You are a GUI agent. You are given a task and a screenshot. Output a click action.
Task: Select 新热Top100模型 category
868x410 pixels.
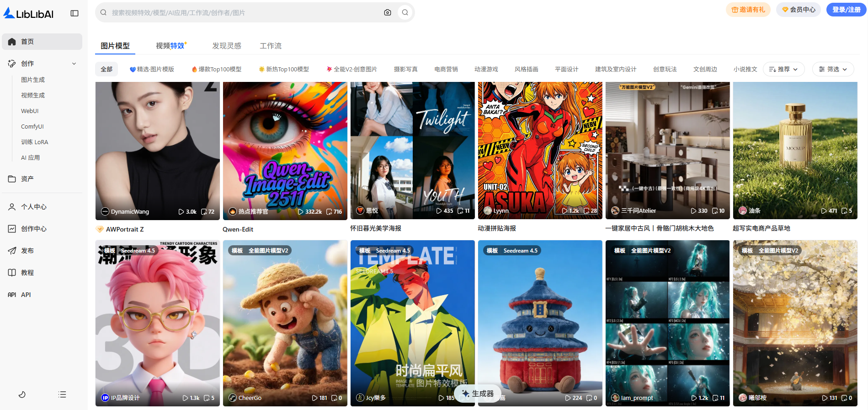tap(284, 69)
